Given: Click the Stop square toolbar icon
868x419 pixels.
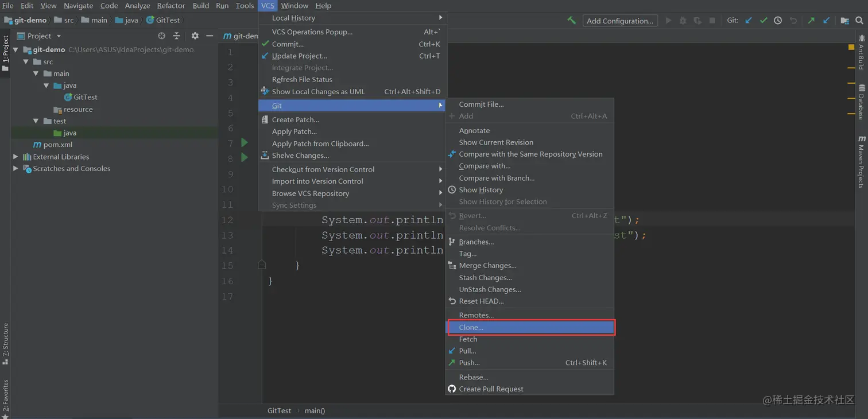Looking at the screenshot, I should pyautogui.click(x=712, y=20).
